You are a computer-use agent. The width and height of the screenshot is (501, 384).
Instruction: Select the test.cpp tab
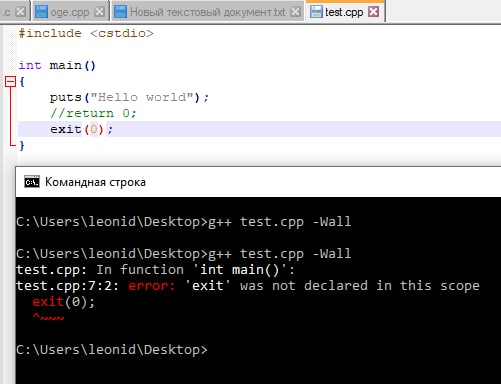(344, 12)
